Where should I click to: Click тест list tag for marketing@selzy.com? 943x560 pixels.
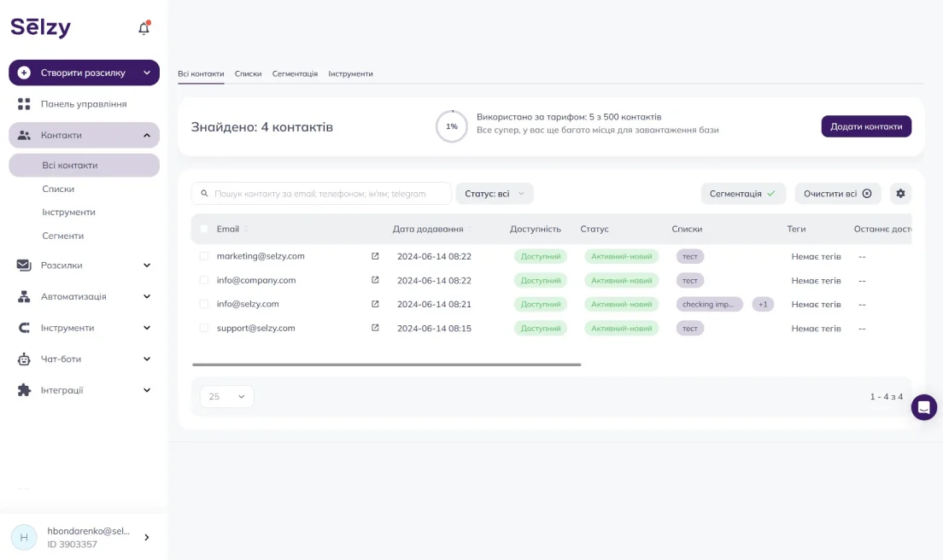[690, 256]
